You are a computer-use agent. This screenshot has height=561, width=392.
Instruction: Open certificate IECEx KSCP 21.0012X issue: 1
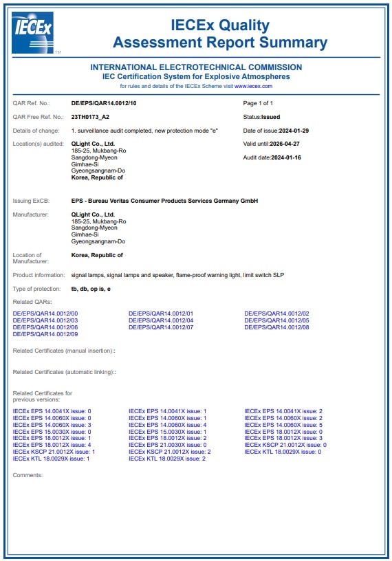(54, 452)
